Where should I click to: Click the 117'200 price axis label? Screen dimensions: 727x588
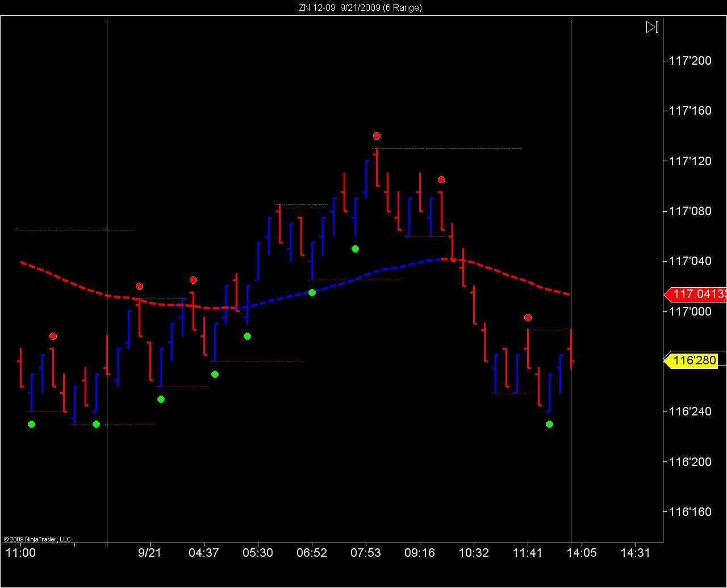[690, 61]
